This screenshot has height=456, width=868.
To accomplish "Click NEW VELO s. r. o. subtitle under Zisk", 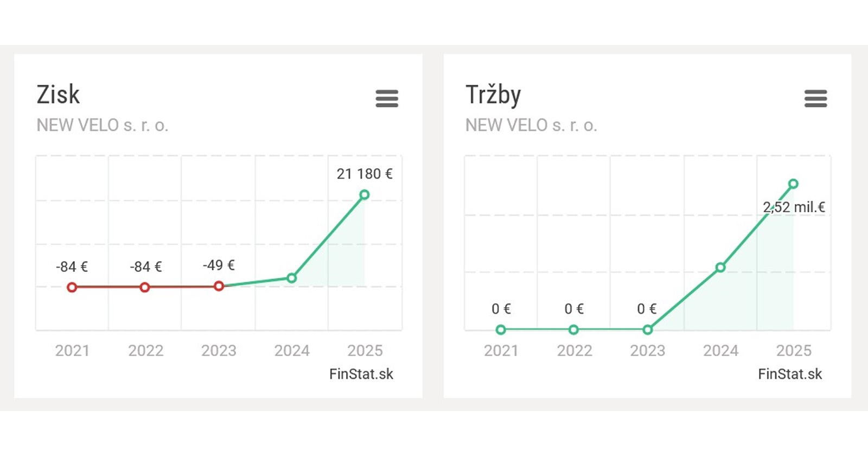I will click(103, 125).
